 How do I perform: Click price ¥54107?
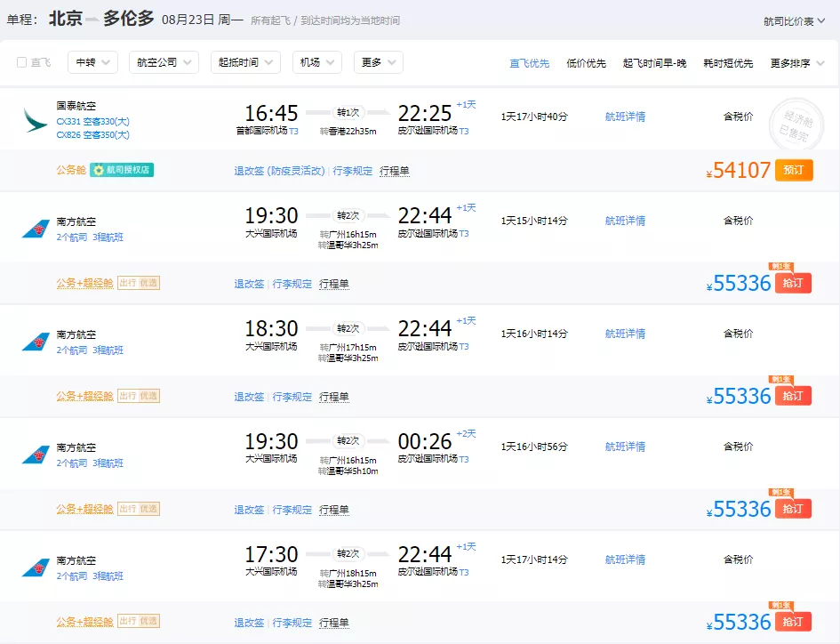click(x=738, y=171)
